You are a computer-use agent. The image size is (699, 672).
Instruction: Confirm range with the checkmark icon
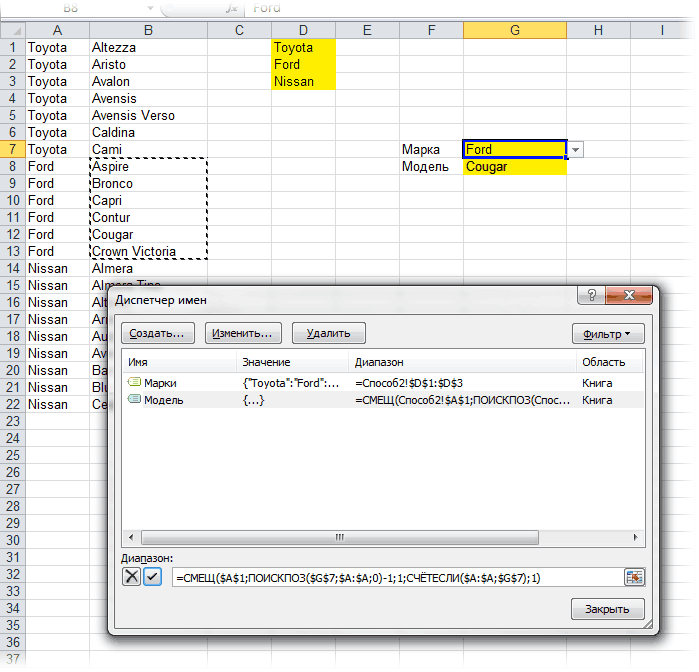152,577
